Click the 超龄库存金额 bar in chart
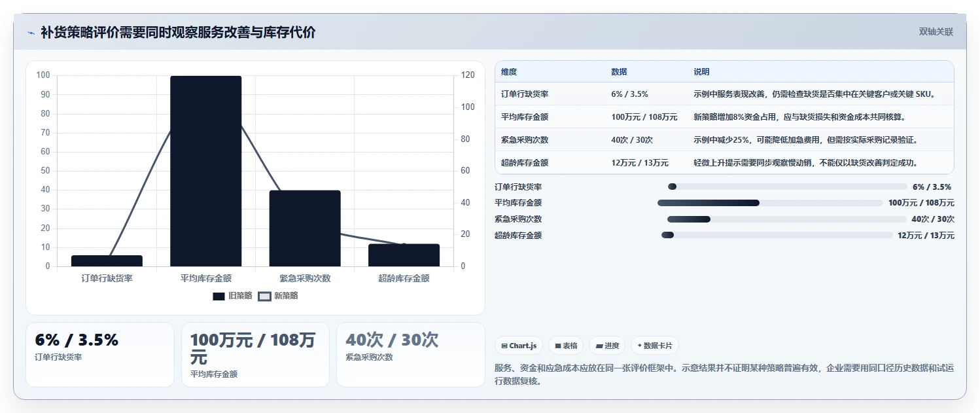This screenshot has width=980, height=413. 404,255
